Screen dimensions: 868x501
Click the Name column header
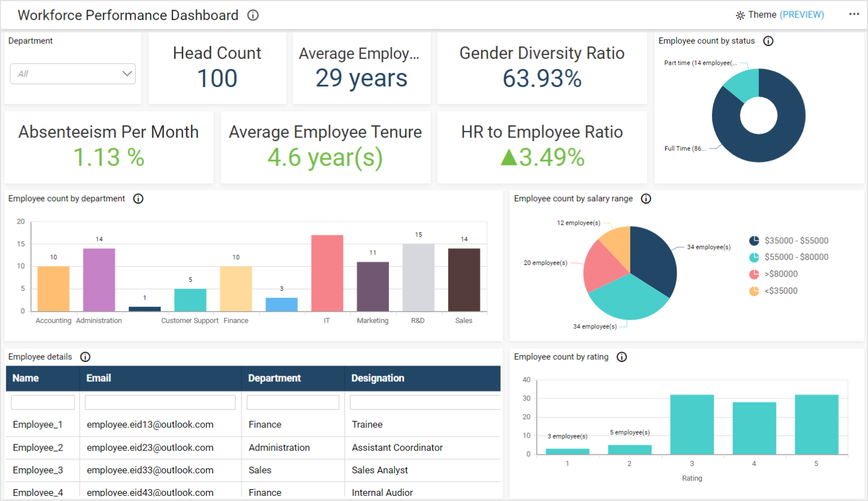click(x=26, y=378)
